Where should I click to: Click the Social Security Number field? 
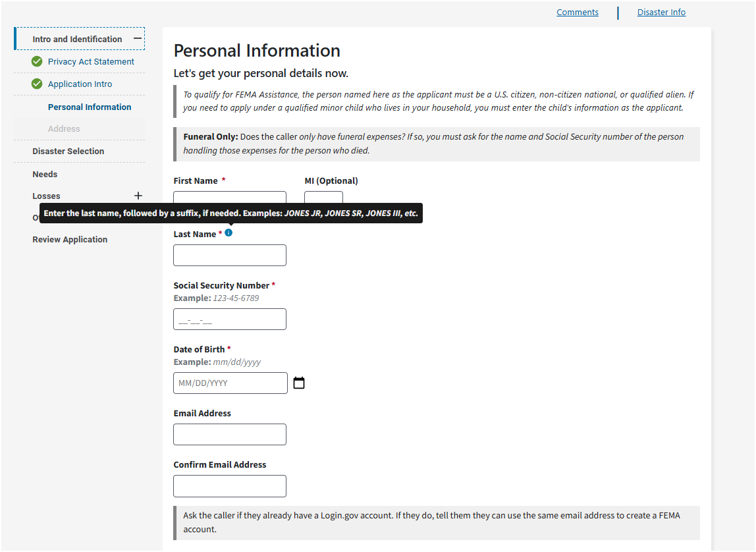tap(229, 319)
